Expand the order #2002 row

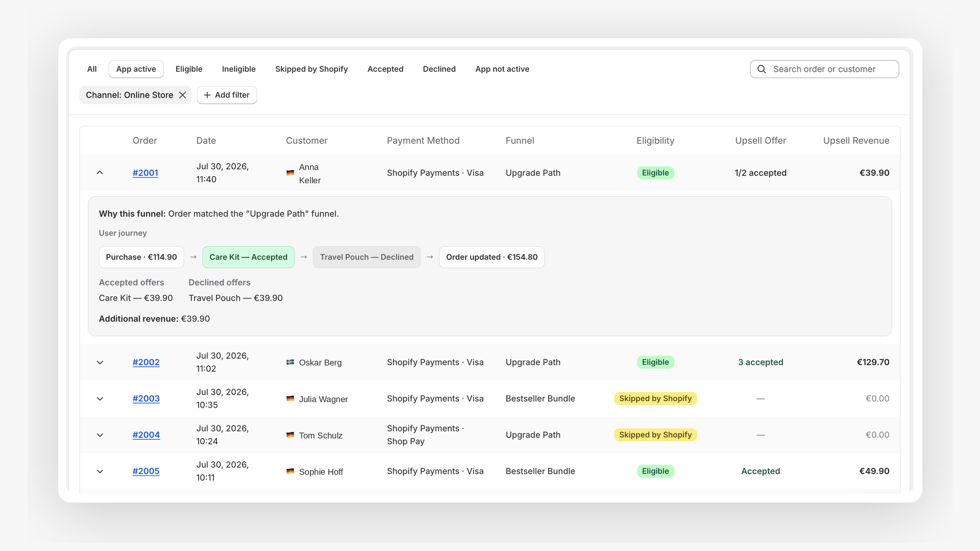click(x=100, y=362)
